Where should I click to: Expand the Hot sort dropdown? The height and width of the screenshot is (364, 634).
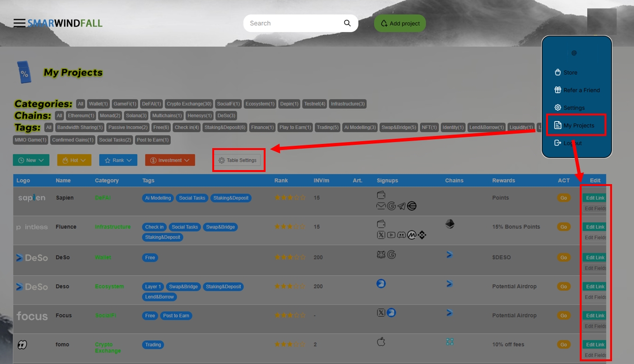[x=74, y=160]
